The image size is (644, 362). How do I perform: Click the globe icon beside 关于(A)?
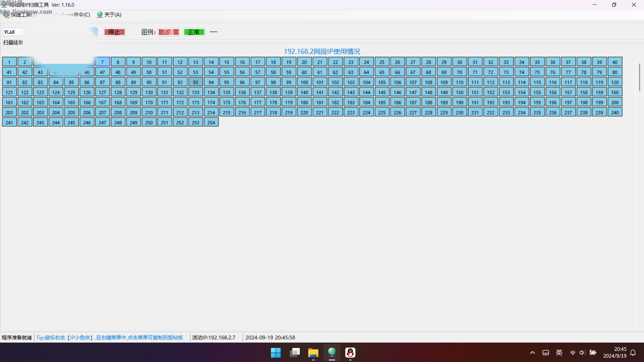[x=100, y=14]
